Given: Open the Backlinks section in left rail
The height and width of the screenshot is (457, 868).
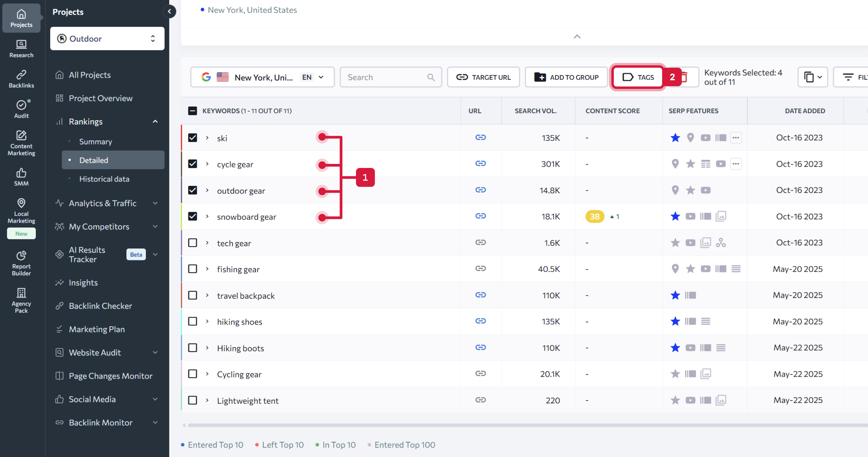Looking at the screenshot, I should [21, 79].
